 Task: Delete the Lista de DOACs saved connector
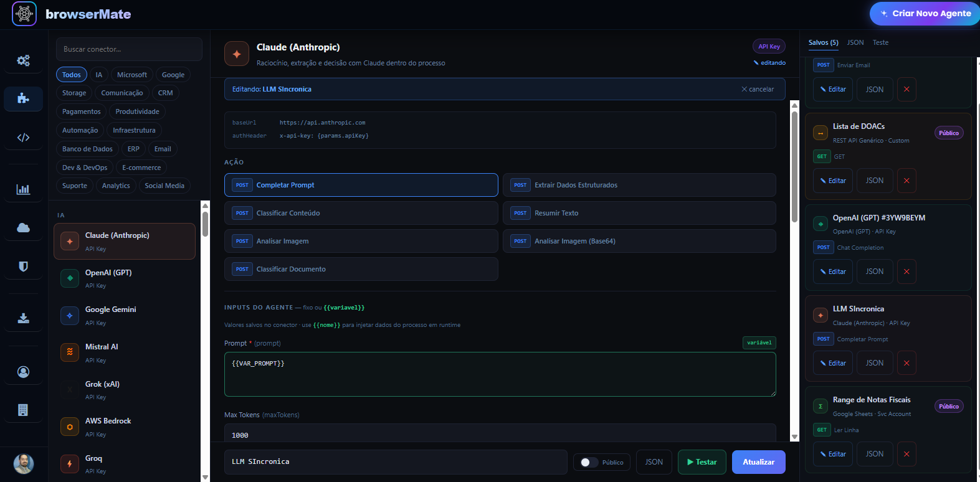(x=906, y=181)
